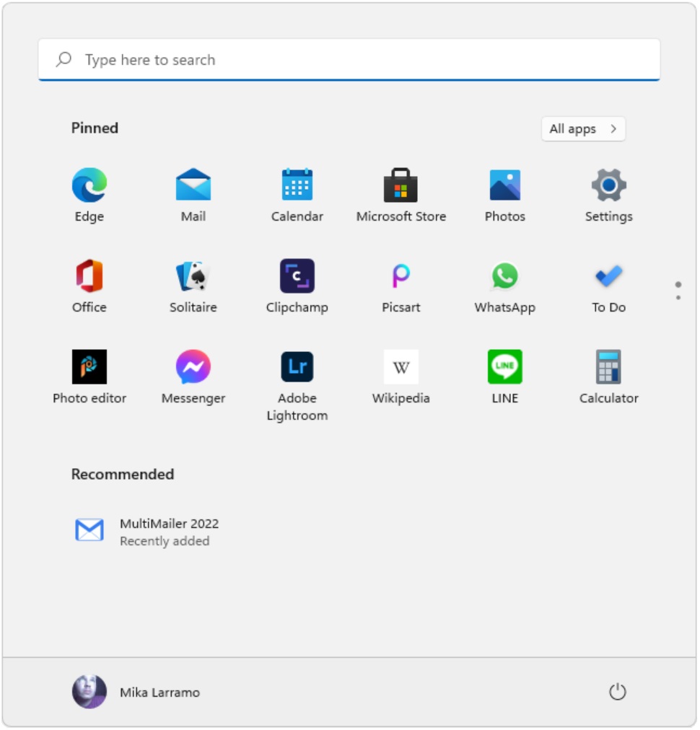Open the Wikipedia app

tap(401, 367)
